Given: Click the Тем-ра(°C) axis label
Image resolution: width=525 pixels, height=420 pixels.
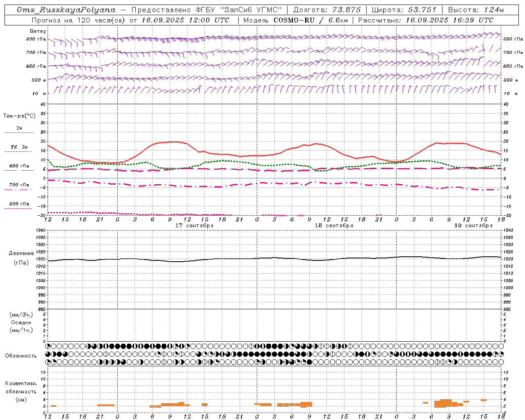Looking at the screenshot, I should 19,116.
